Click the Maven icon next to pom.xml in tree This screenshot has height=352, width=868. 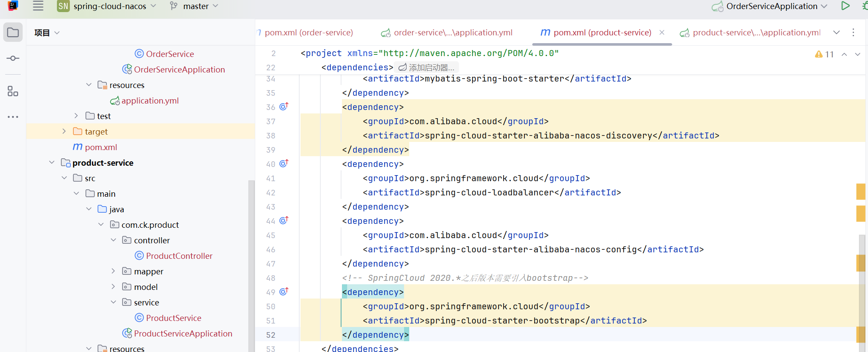pyautogui.click(x=78, y=147)
